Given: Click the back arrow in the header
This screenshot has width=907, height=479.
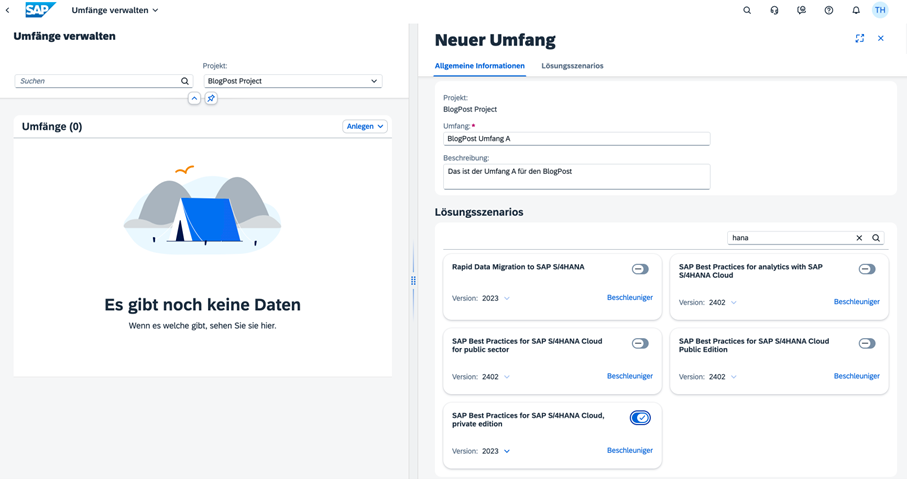Looking at the screenshot, I should pos(8,10).
